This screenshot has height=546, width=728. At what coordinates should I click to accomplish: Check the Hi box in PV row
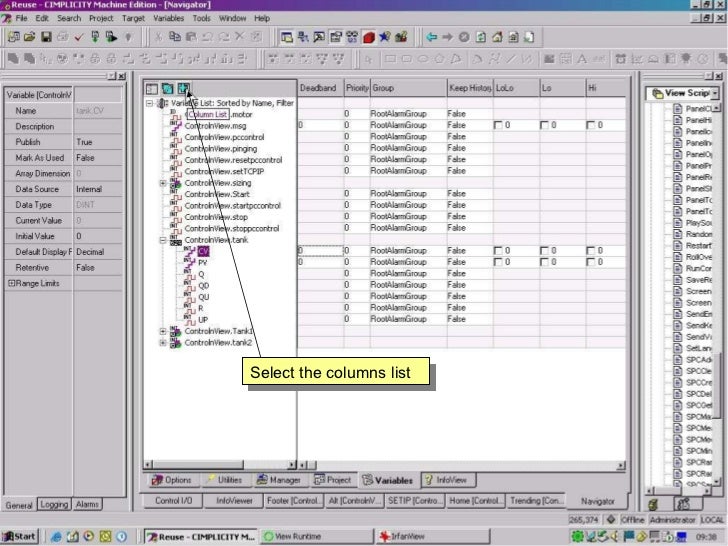click(x=591, y=262)
